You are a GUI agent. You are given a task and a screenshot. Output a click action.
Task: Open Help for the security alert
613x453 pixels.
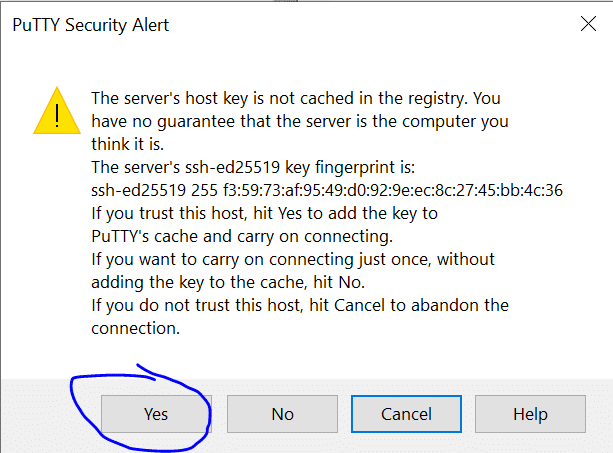[530, 414]
